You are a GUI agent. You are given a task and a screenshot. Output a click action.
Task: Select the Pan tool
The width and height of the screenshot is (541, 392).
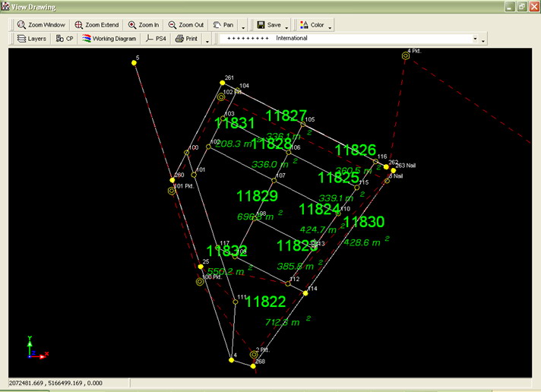click(x=223, y=24)
